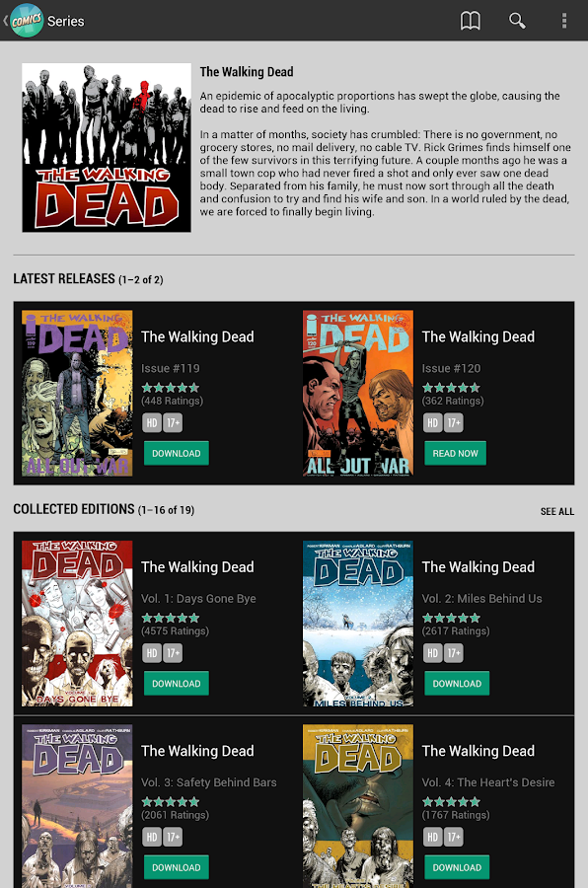This screenshot has width=588, height=888.
Task: Tap Comics logo to go back
Action: (x=26, y=21)
